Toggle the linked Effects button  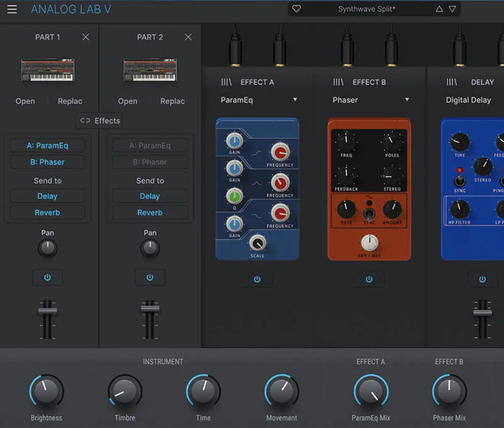pos(99,121)
